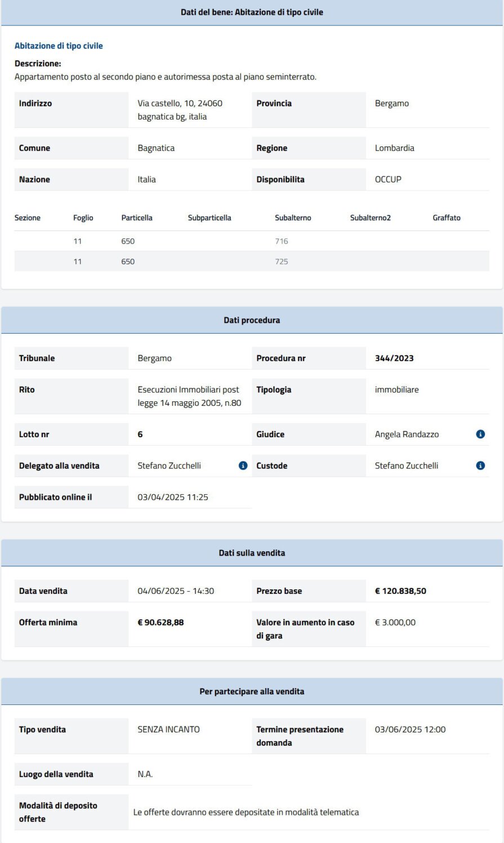
Task: Select 'Stefano Zucchelli' in Delegato alla vendita row
Action: pyautogui.click(x=170, y=466)
